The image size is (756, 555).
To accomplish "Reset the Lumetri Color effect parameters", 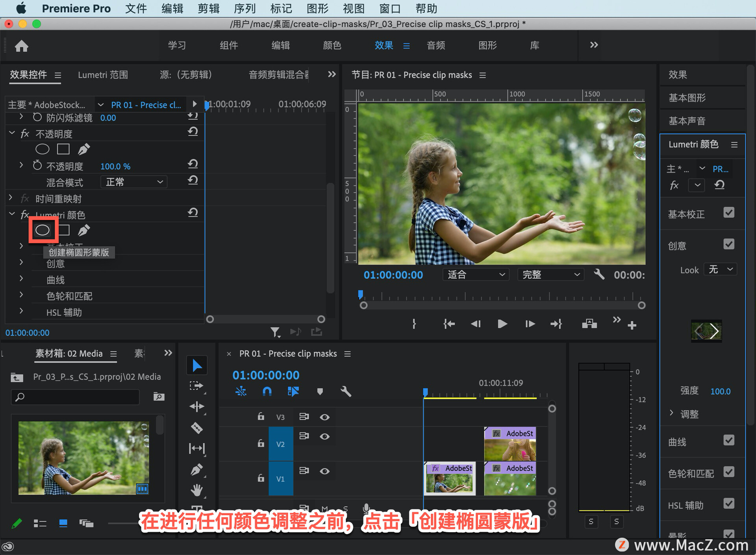I will [x=193, y=213].
